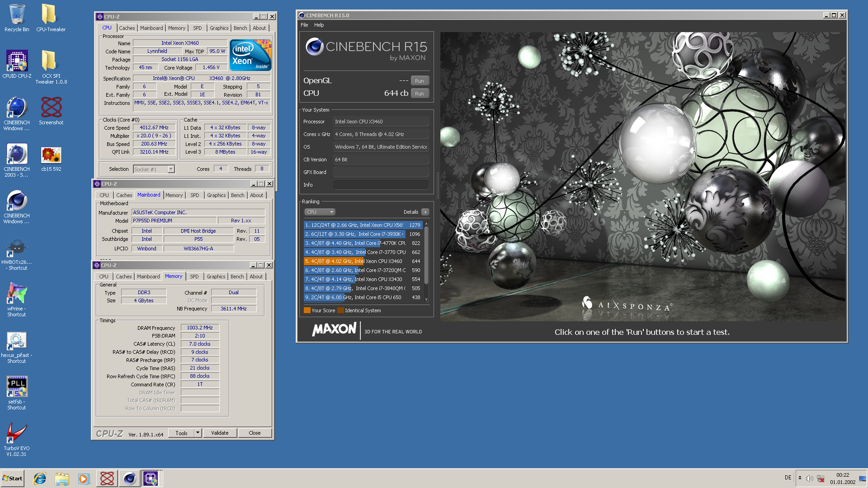
Task: Click the NB Frequency 3611.4 MHz value
Action: (233, 309)
